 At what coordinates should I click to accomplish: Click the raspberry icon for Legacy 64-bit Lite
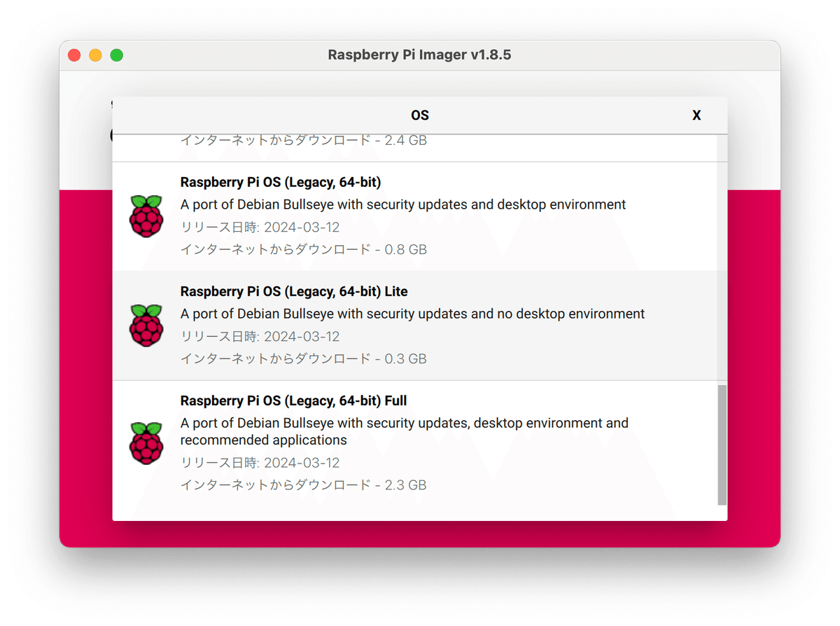(x=146, y=326)
